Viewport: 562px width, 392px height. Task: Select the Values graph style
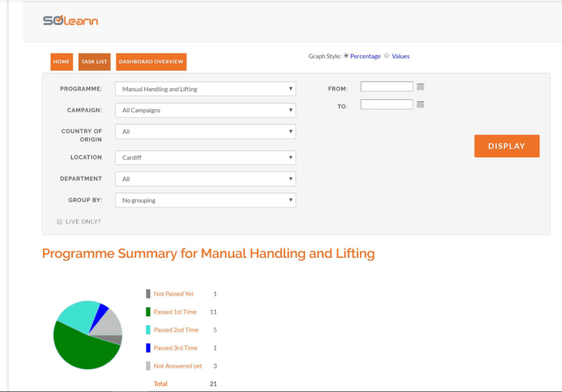[x=386, y=56]
